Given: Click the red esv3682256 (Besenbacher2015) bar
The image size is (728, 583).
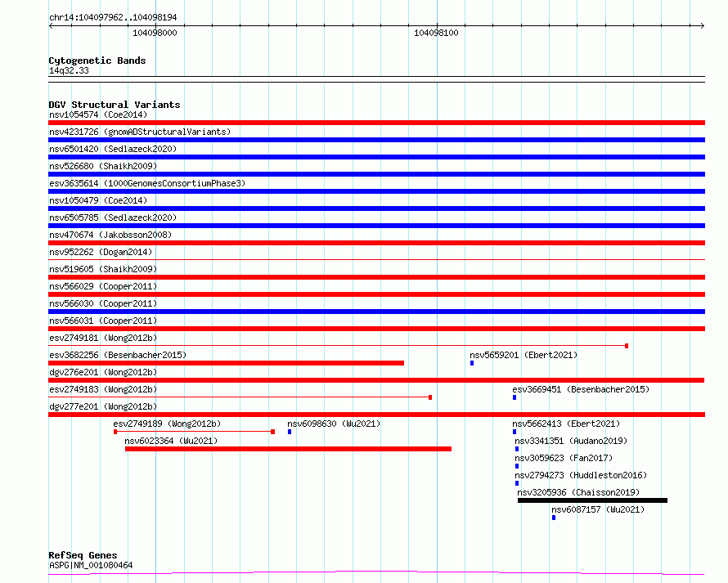Looking at the screenshot, I should pyautogui.click(x=226, y=363).
